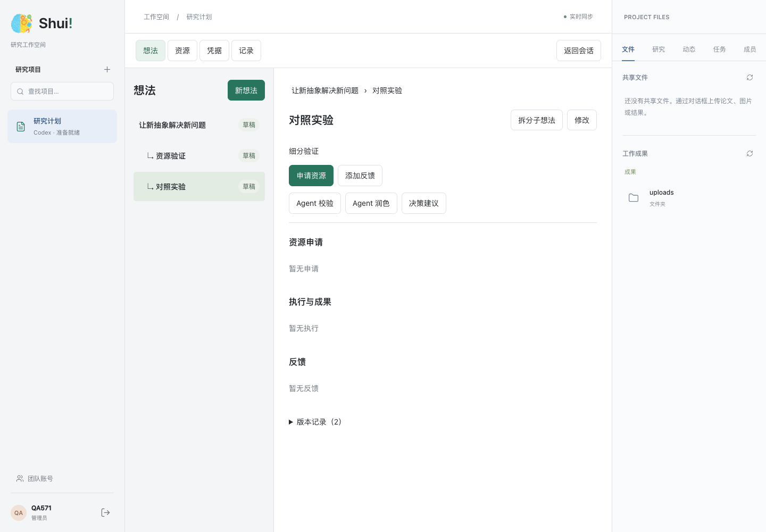Open the 凭据 tab
This screenshot has height=532, width=766.
214,51
